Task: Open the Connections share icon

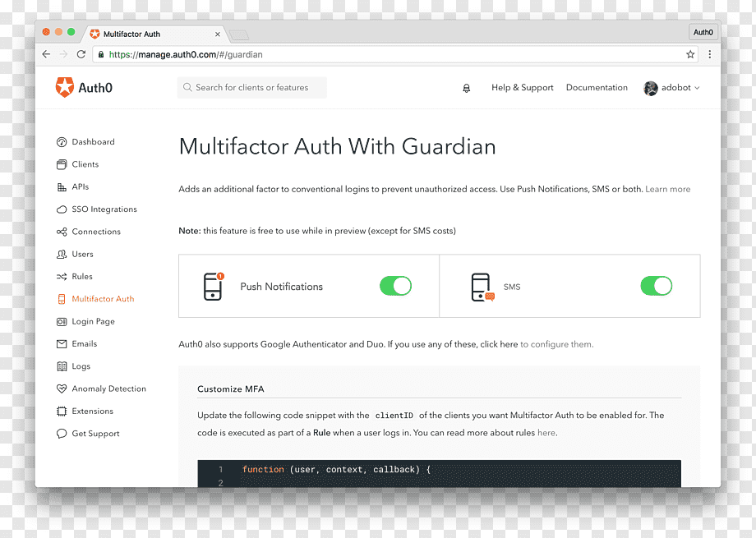Action: coord(62,232)
